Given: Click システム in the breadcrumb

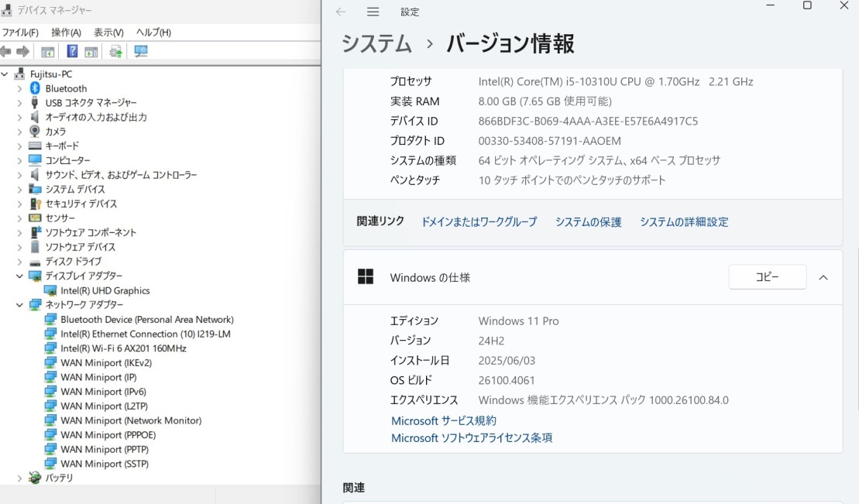Looking at the screenshot, I should (x=377, y=44).
